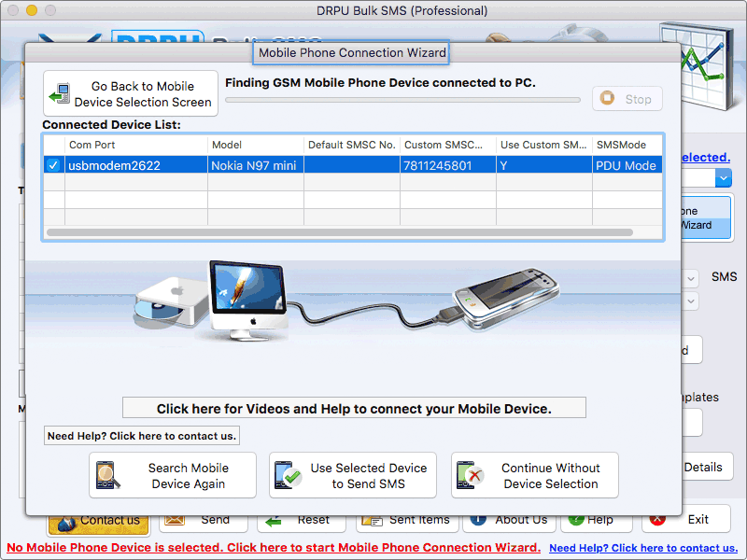The width and height of the screenshot is (747, 560).
Task: Click the person icon on Contact us button
Action: (66, 525)
